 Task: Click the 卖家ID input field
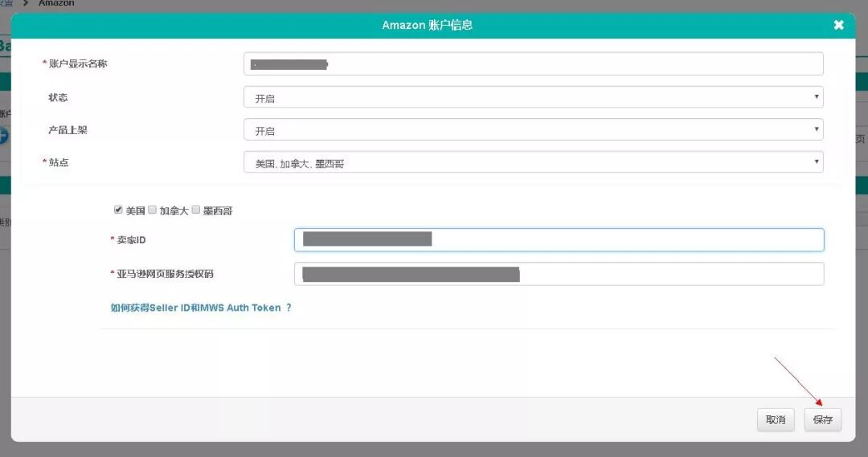point(559,239)
